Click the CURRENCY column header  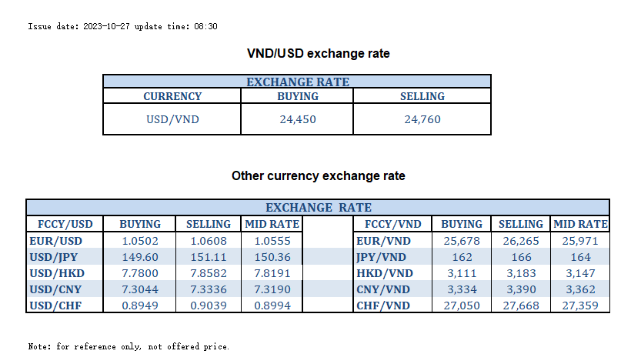pyautogui.click(x=172, y=96)
